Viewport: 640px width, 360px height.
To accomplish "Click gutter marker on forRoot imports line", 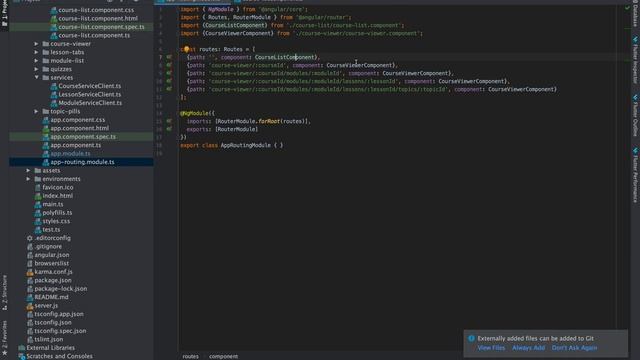I will coord(169,121).
